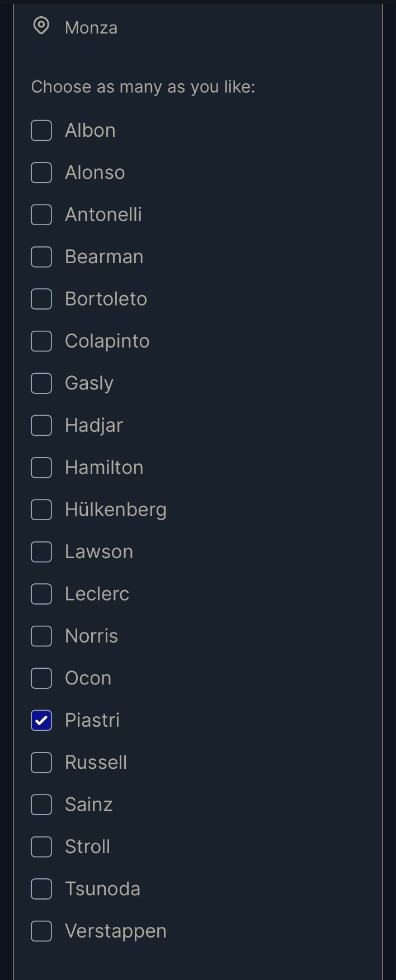Enable the Hülkenberg option

[x=41, y=510]
